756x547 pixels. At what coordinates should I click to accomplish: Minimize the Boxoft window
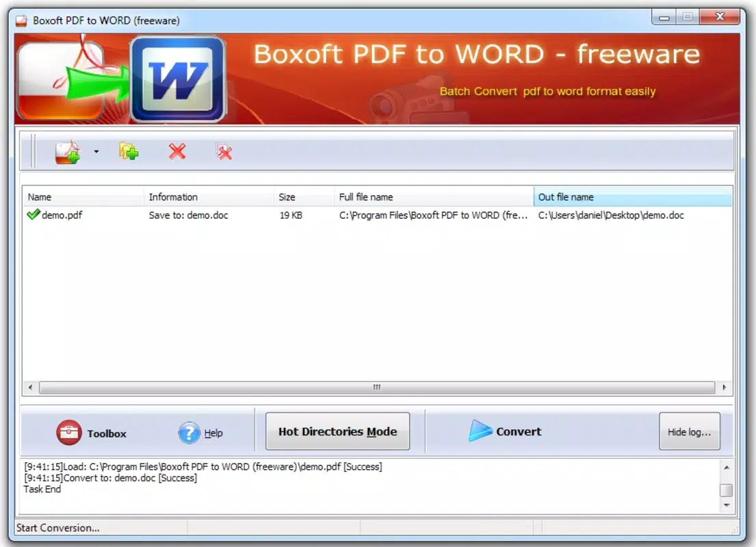[x=664, y=17]
